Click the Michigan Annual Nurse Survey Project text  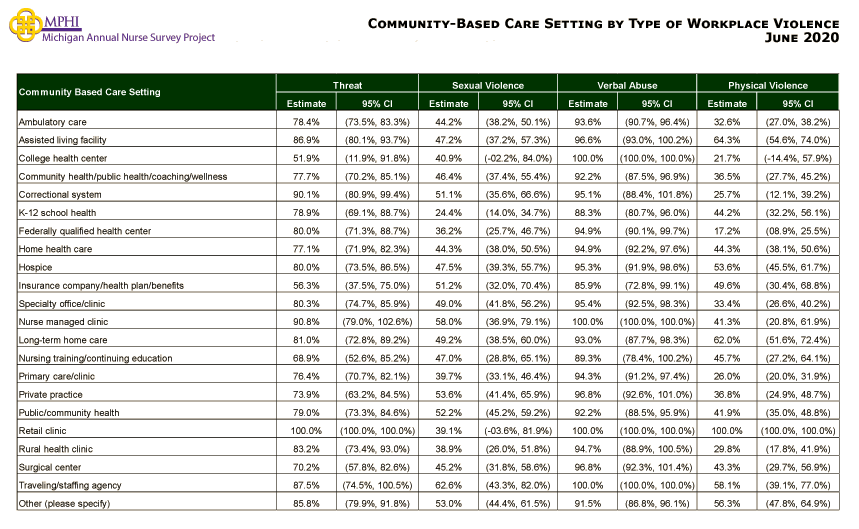pyautogui.click(x=129, y=37)
